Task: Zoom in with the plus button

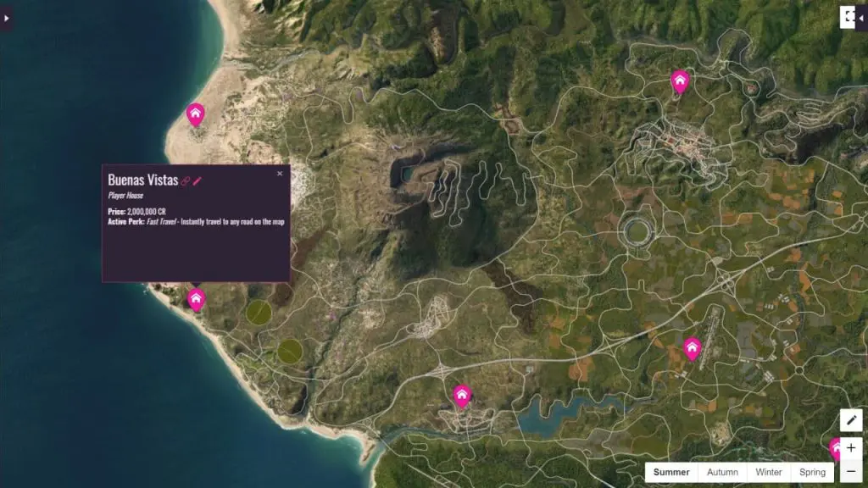Action: point(851,447)
